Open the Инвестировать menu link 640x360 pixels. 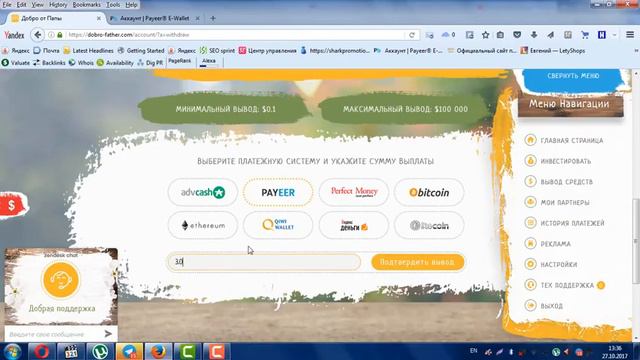(566, 161)
